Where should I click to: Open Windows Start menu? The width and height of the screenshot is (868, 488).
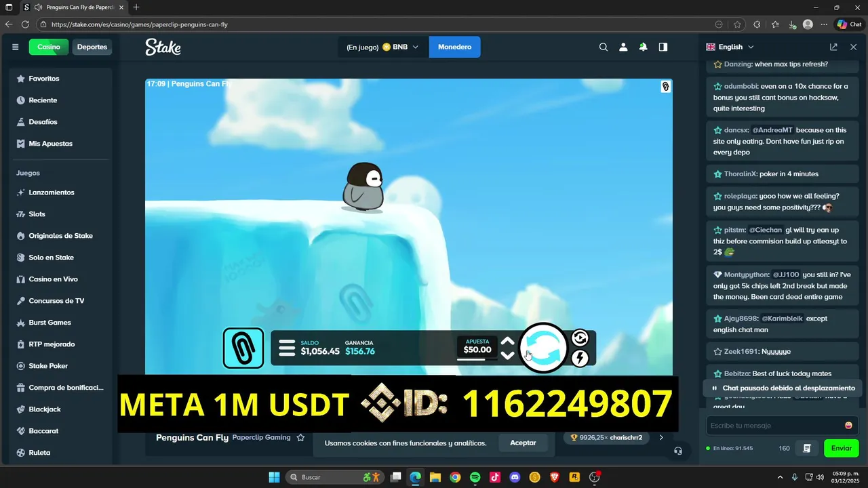point(274,477)
